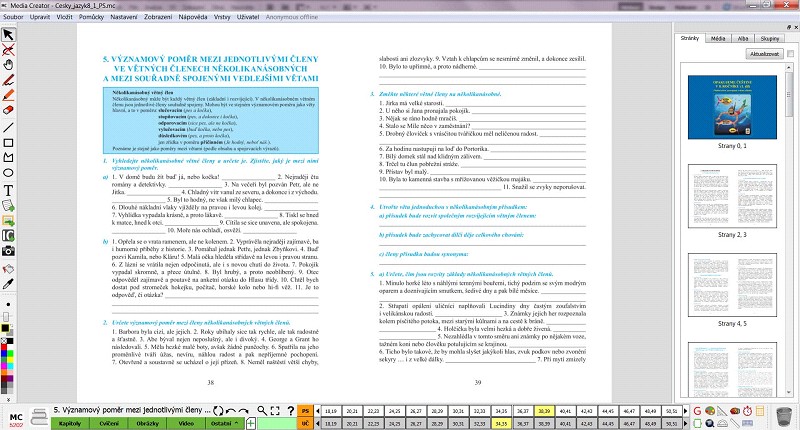Open the set square triangle tool
This screenshot has height=430, width=800.
722,411
